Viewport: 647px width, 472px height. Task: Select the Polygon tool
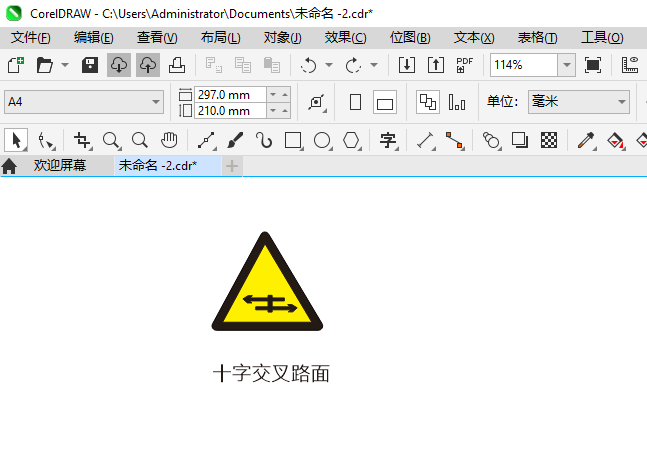click(x=351, y=141)
